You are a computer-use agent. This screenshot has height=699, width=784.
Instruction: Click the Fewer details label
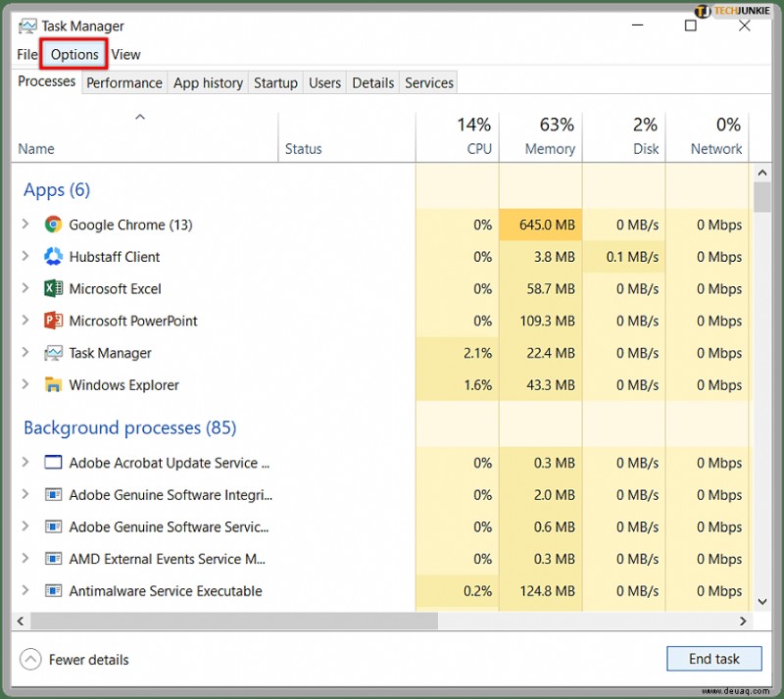88,660
